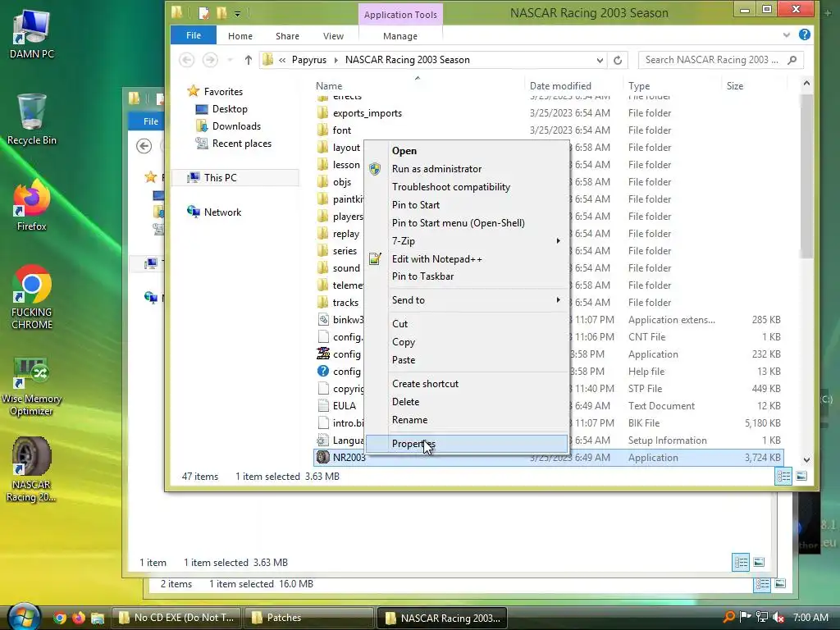Select Desktop under Favorites
The height and width of the screenshot is (630, 840).
pos(230,109)
